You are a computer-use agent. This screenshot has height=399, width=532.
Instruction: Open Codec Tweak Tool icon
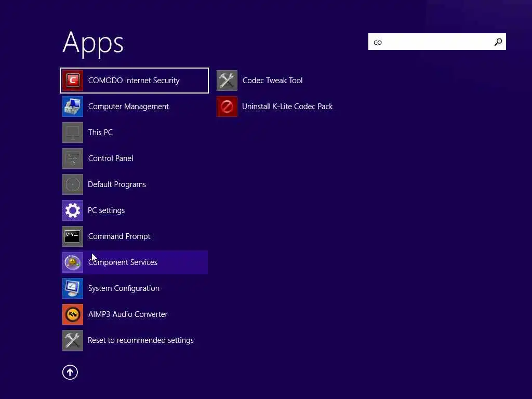[x=227, y=81]
